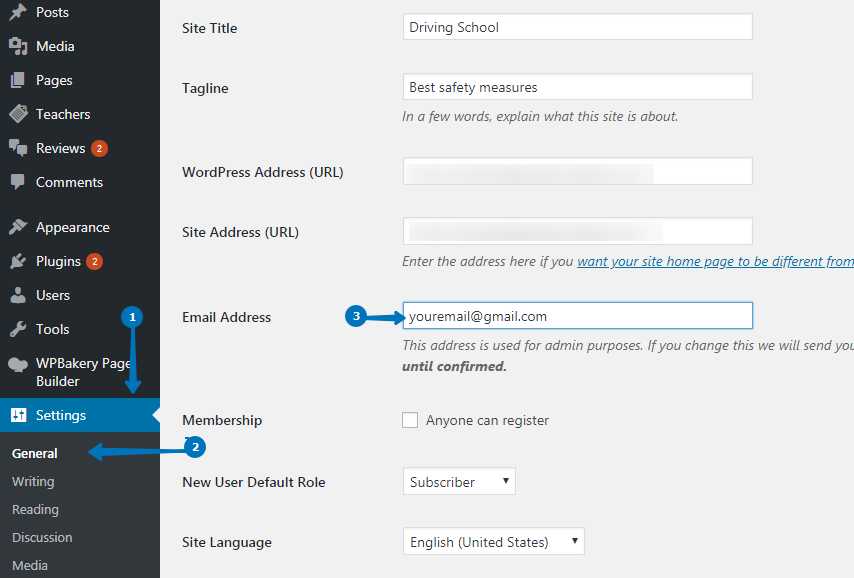The image size is (854, 578).
Task: Click the Comments speech bubble icon
Action: [x=18, y=182]
